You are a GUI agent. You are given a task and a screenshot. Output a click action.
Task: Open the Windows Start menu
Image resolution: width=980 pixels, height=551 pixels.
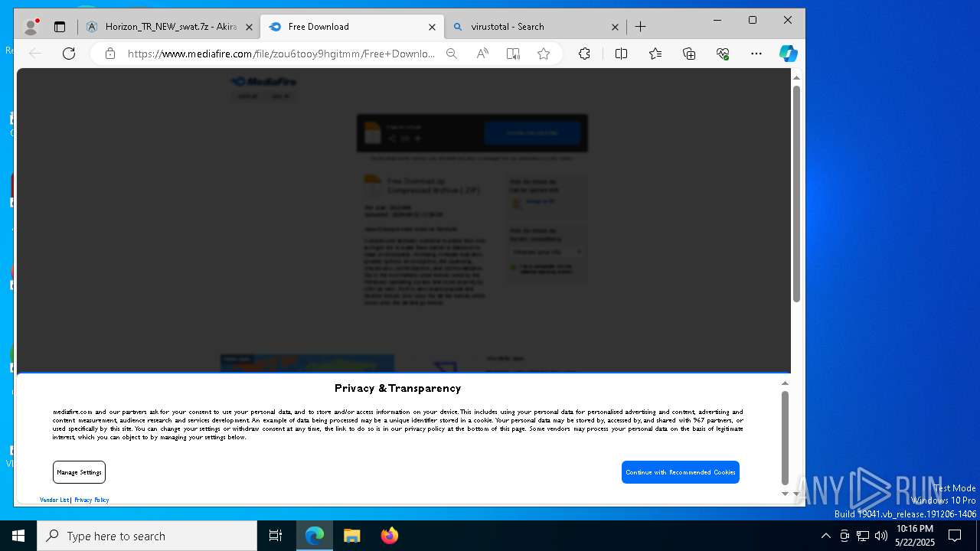tap(18, 536)
